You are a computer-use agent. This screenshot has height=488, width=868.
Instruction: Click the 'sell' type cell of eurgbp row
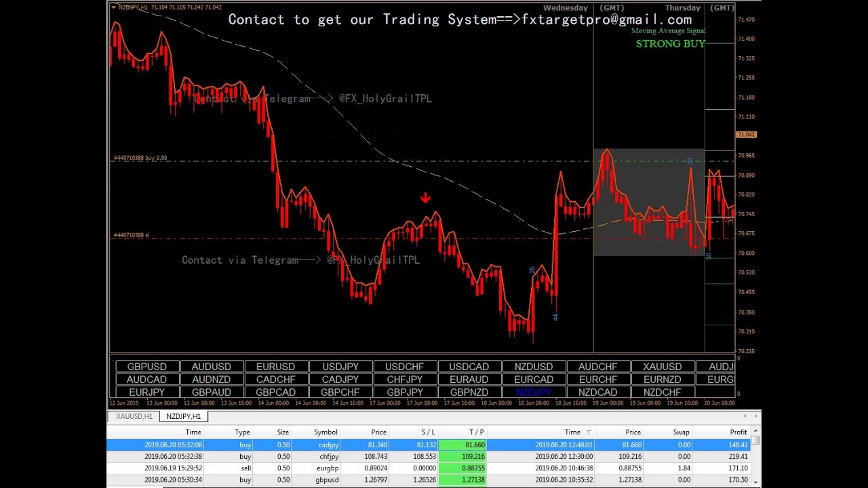point(245,468)
